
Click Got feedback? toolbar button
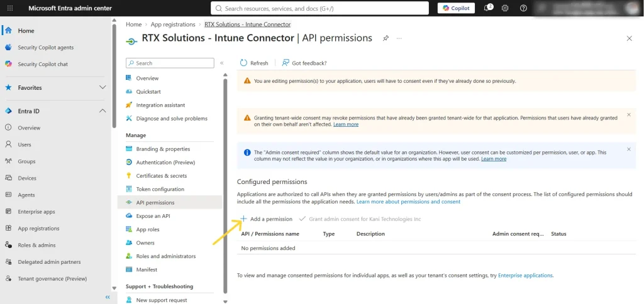pos(304,63)
